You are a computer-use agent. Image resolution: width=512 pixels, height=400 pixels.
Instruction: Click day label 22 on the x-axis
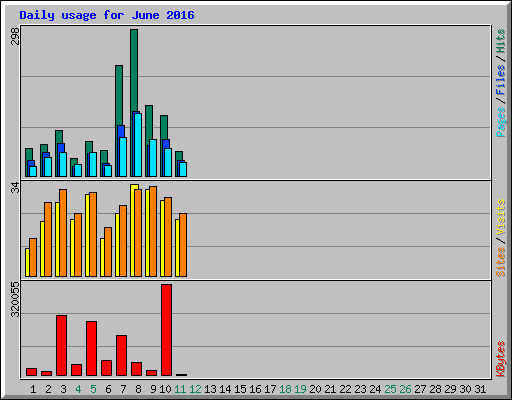coord(345,389)
